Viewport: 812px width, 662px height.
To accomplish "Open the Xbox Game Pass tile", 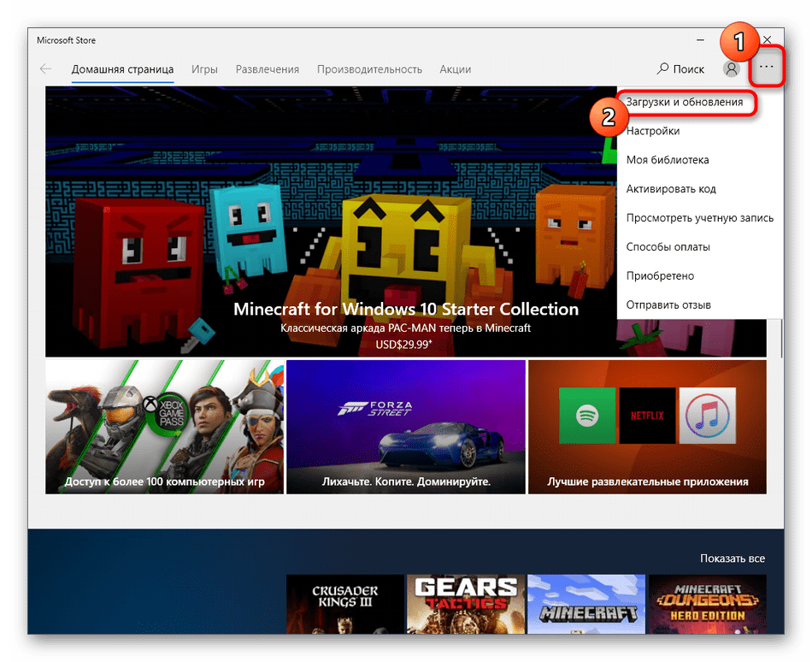I will pos(164,426).
